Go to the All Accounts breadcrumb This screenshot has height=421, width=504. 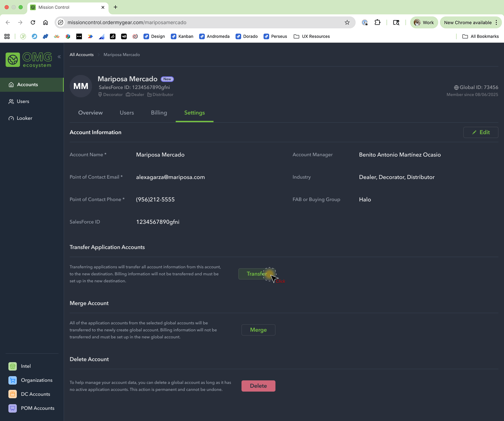82,55
